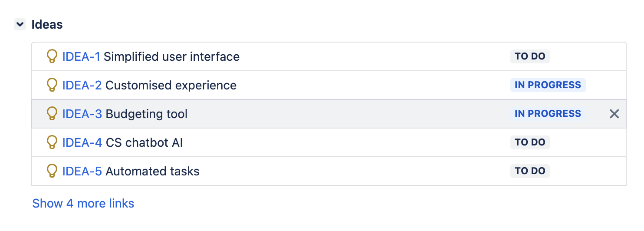Image resolution: width=644 pixels, height=231 pixels.
Task: Click the IDEA-3 lightbulb icon
Action: point(52,114)
